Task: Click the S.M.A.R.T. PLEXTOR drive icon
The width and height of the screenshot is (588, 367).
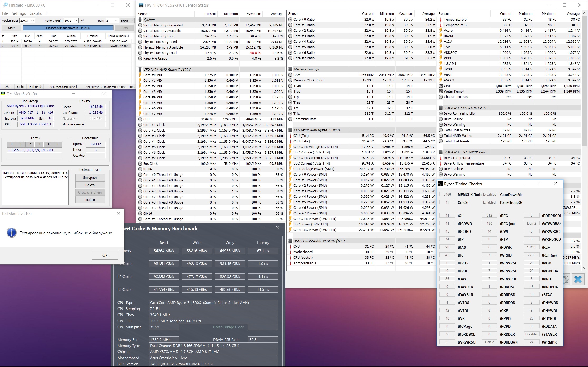Action: [441, 108]
